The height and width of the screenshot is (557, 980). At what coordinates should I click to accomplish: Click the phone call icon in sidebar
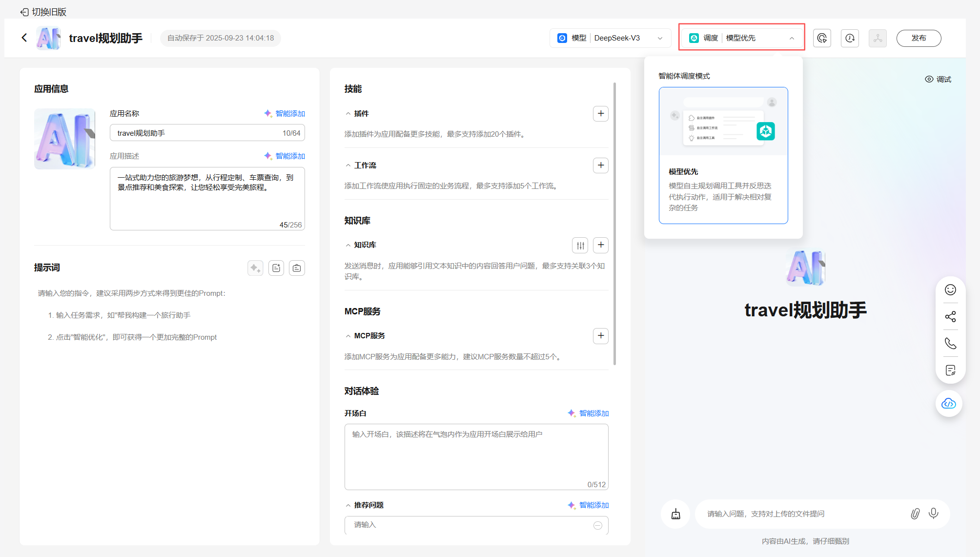pyautogui.click(x=950, y=344)
